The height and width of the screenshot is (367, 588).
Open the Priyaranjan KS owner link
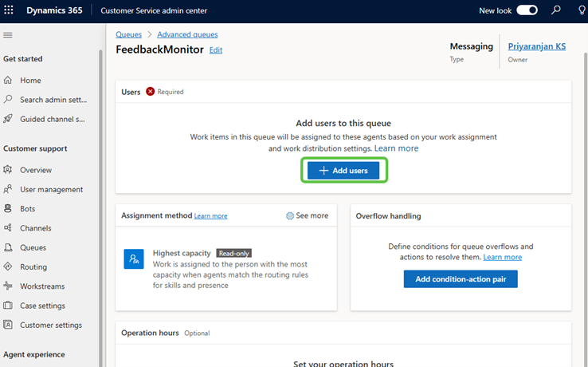(536, 47)
